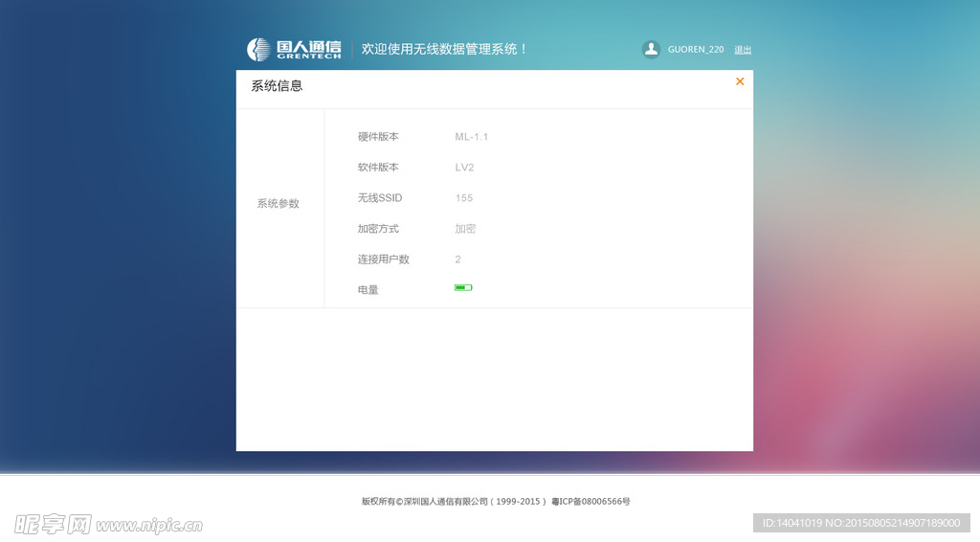Screen dimensions: 980x542
Task: Click the 无线SSID label
Action: (x=380, y=198)
